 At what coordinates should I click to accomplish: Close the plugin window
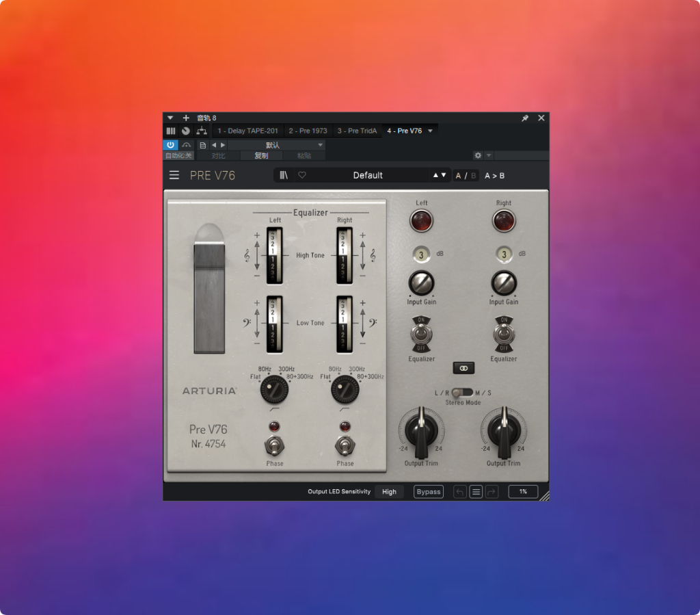click(541, 118)
